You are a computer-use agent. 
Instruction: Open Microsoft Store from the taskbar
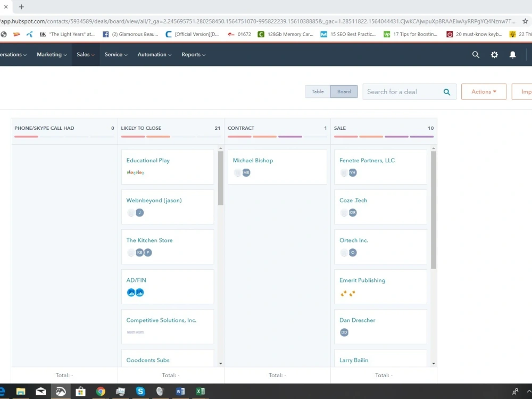pyautogui.click(x=80, y=392)
